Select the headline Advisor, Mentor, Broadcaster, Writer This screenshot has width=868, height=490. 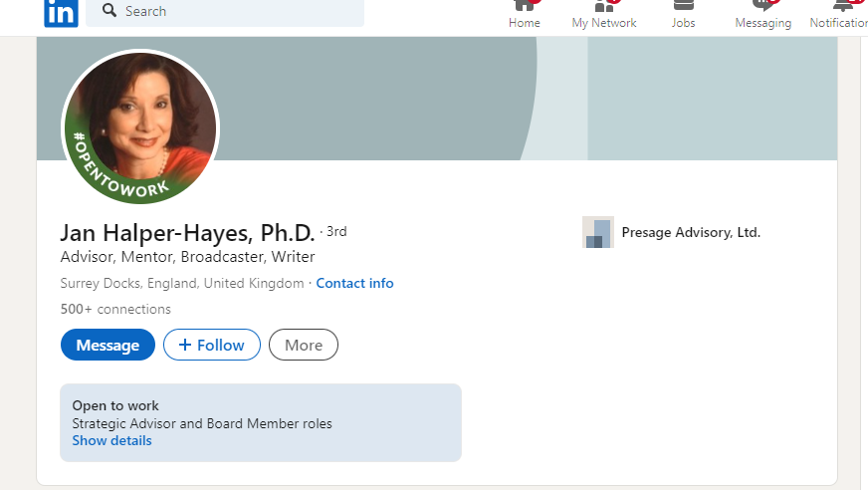188,257
